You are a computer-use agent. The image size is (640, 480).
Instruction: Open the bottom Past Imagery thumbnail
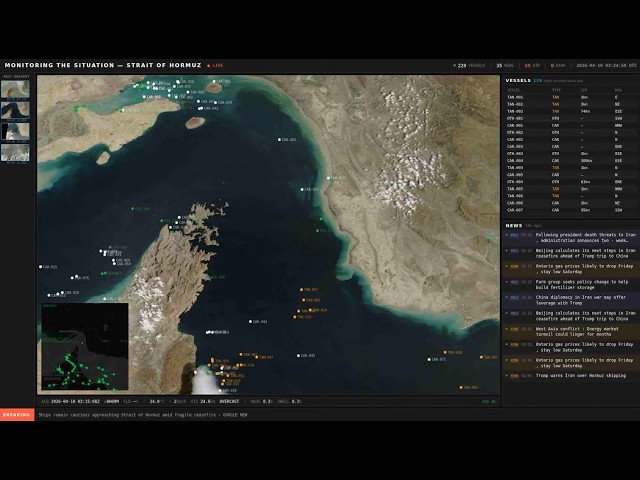click(15, 153)
